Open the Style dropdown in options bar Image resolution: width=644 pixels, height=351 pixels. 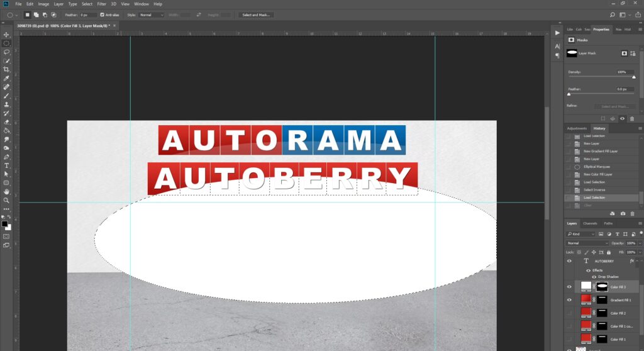tap(151, 14)
